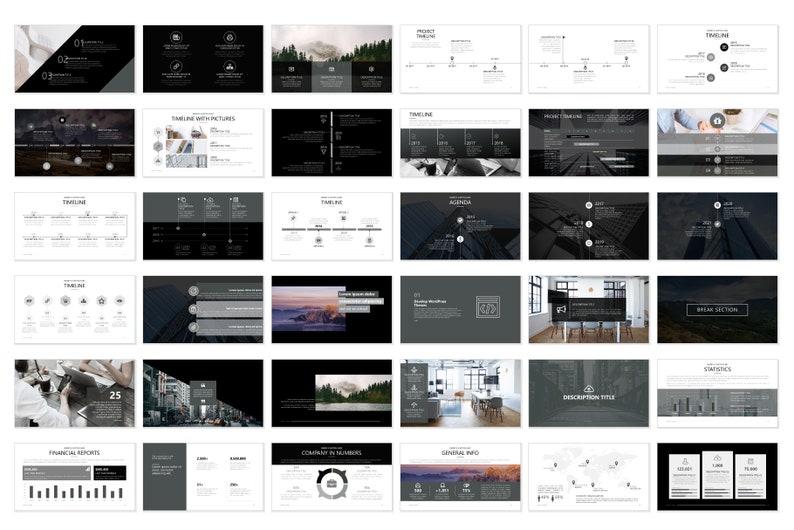Image resolution: width=794 pixels, height=530 pixels.
Task: Open the slide showing number 25
Action: coord(75,393)
